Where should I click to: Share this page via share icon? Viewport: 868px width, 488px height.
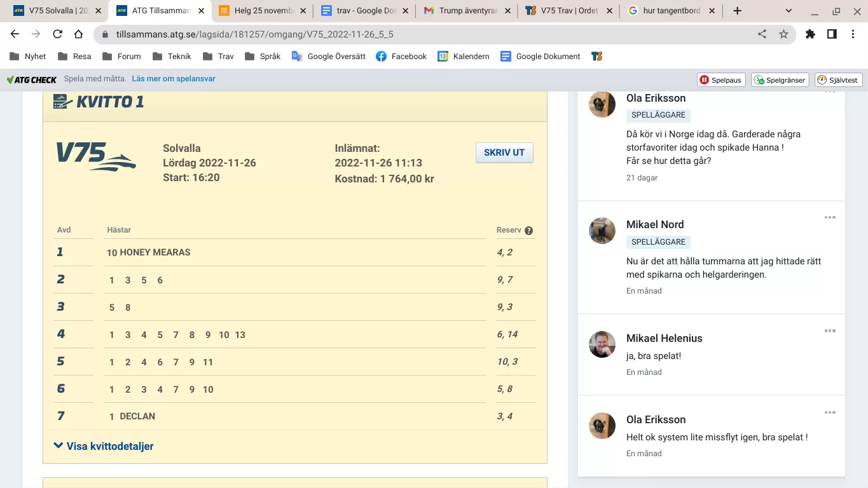point(762,34)
